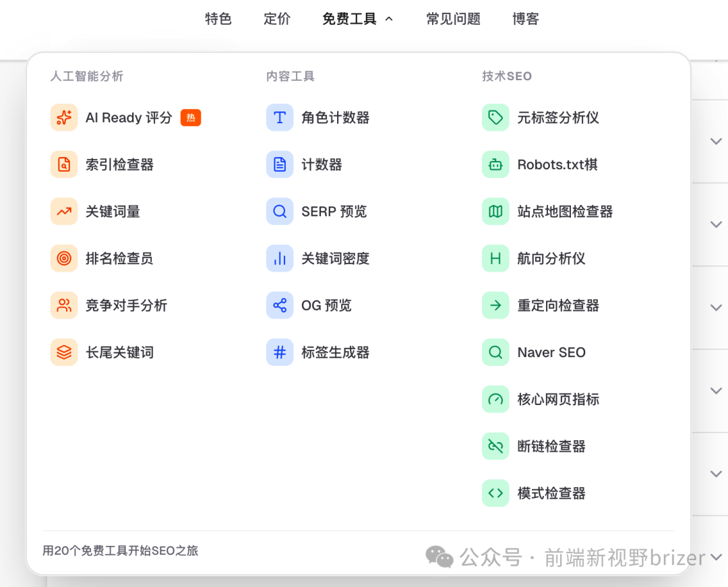The height and width of the screenshot is (587, 728).
Task: Open the OG 预览 share icon
Action: click(280, 305)
